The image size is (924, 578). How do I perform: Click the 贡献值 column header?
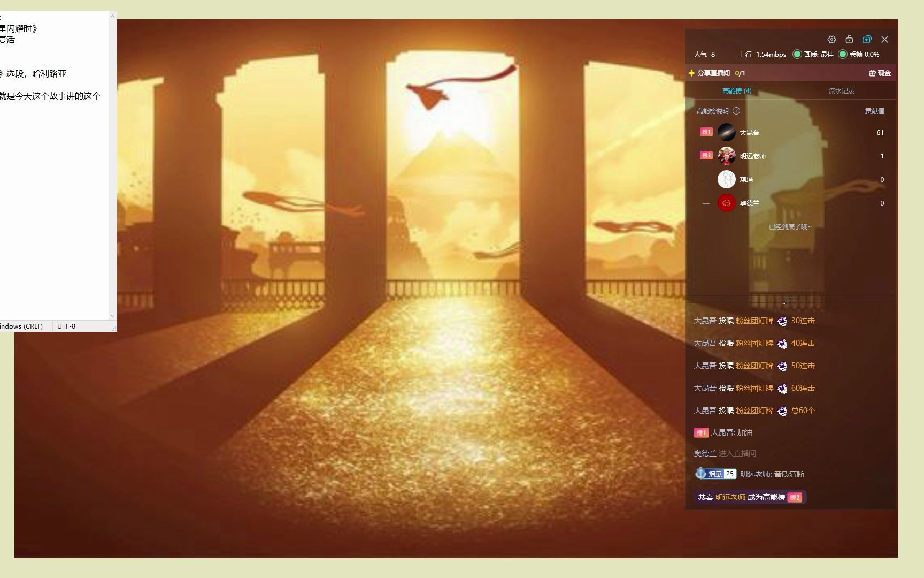click(x=875, y=111)
